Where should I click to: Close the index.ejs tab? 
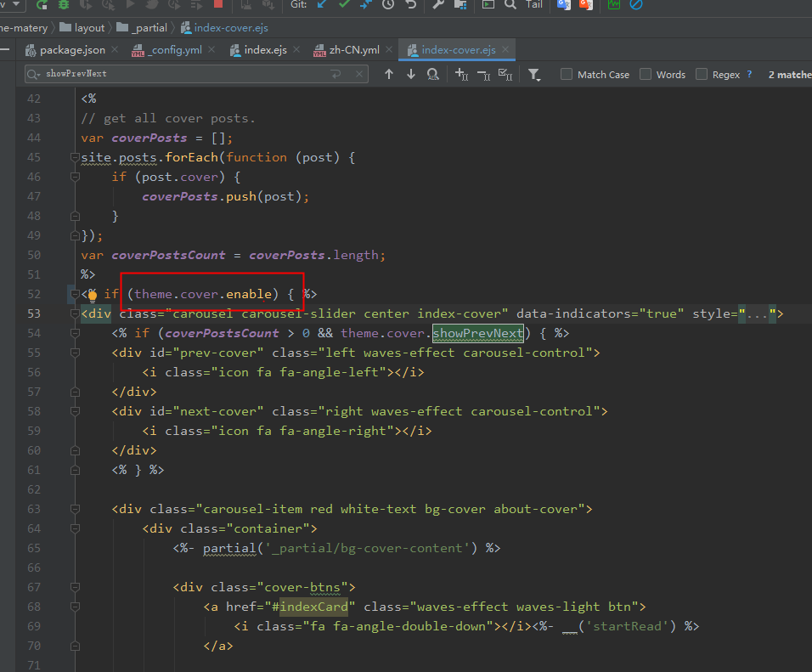(296, 49)
